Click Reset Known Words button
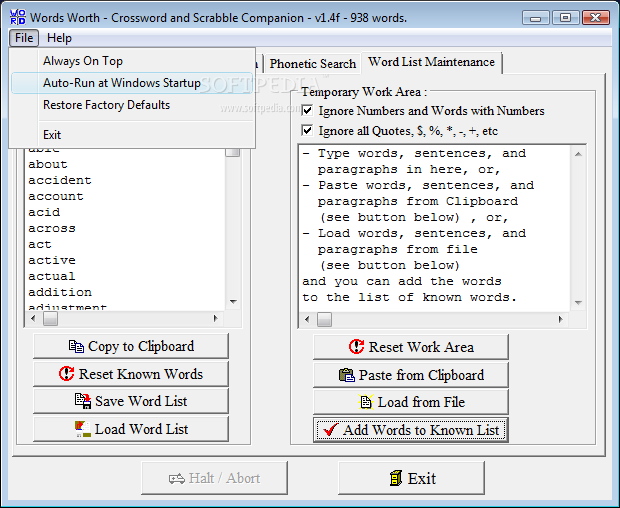The image size is (620, 508). [x=131, y=374]
